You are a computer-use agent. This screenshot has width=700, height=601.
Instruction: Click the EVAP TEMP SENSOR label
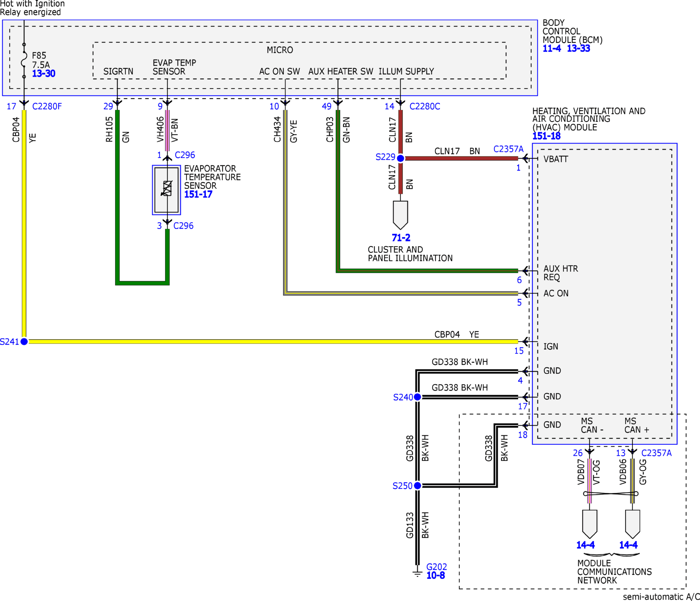[x=174, y=67]
